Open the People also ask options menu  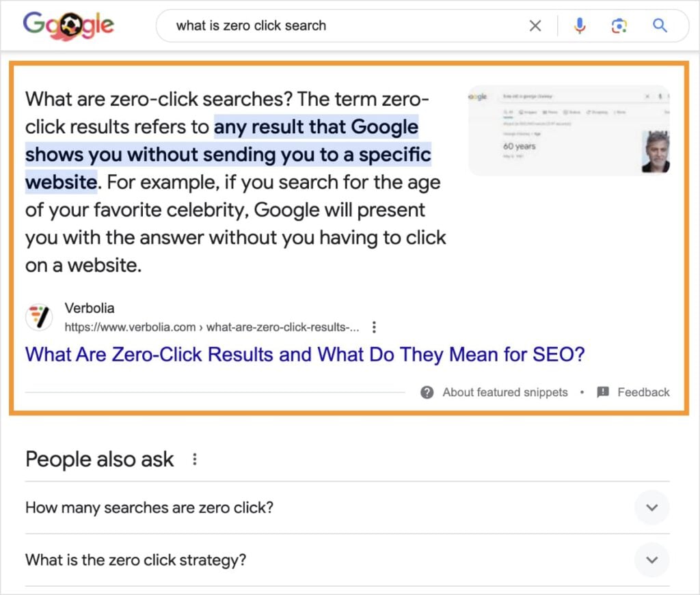[x=195, y=459]
